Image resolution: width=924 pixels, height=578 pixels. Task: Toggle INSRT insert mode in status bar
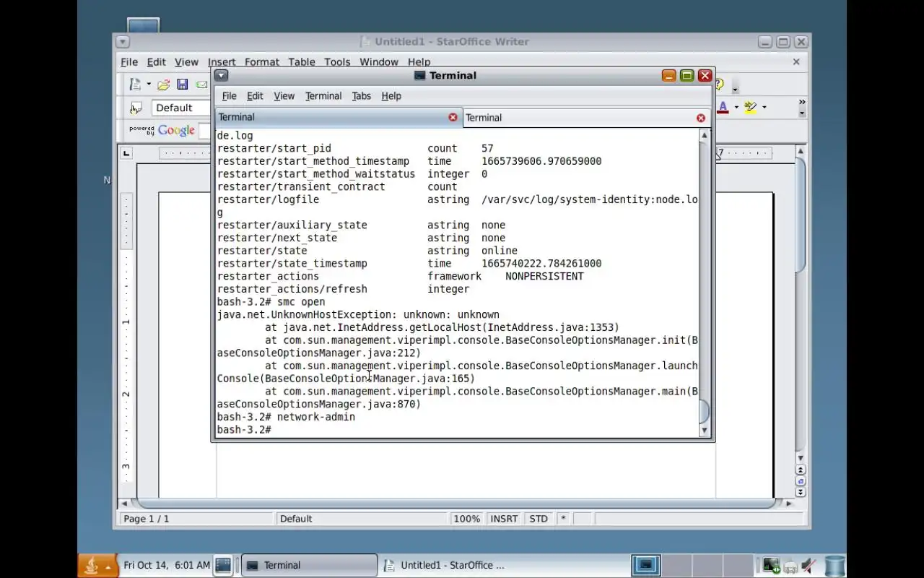(504, 519)
